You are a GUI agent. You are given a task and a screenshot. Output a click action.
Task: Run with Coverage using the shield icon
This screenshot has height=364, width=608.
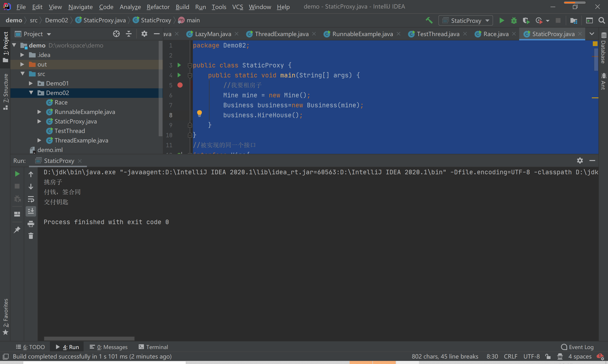[526, 20]
